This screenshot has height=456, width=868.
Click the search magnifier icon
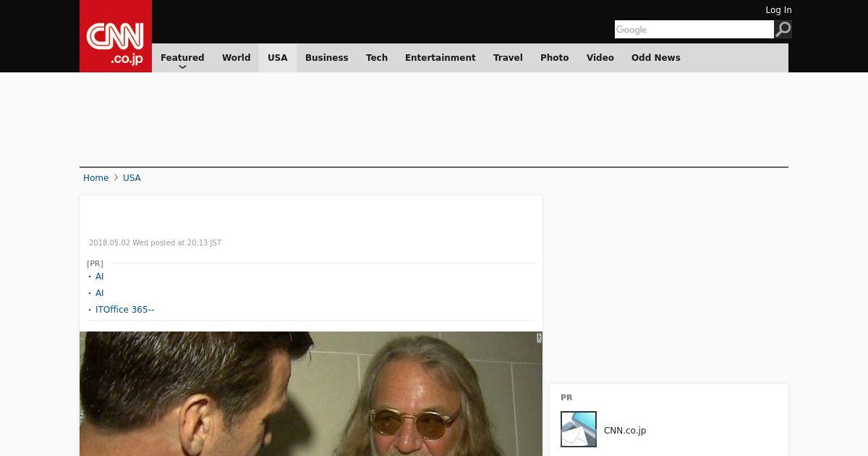(783, 29)
